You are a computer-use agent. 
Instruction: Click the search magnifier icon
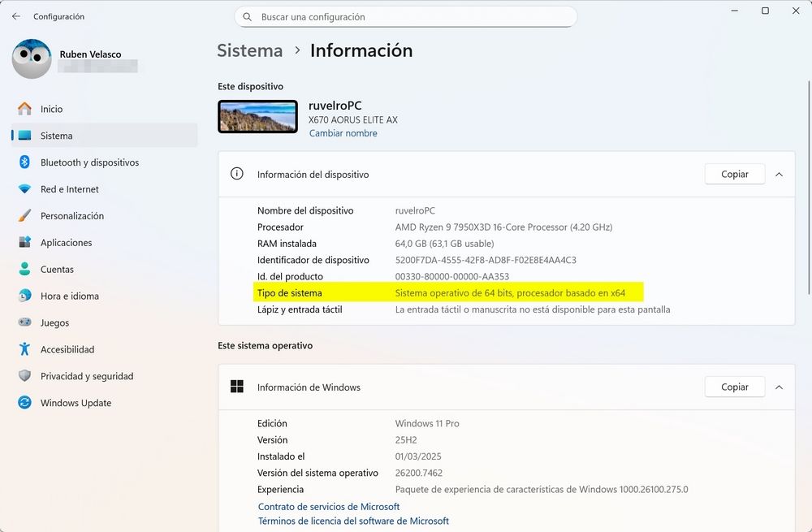tap(247, 17)
